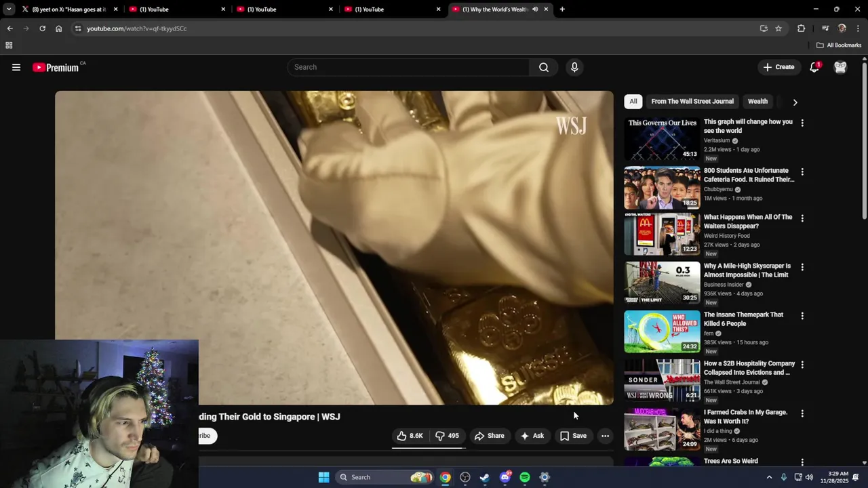The width and height of the screenshot is (868, 488).
Task: Open the YouTube guide hamburger menu
Action: coord(16,67)
